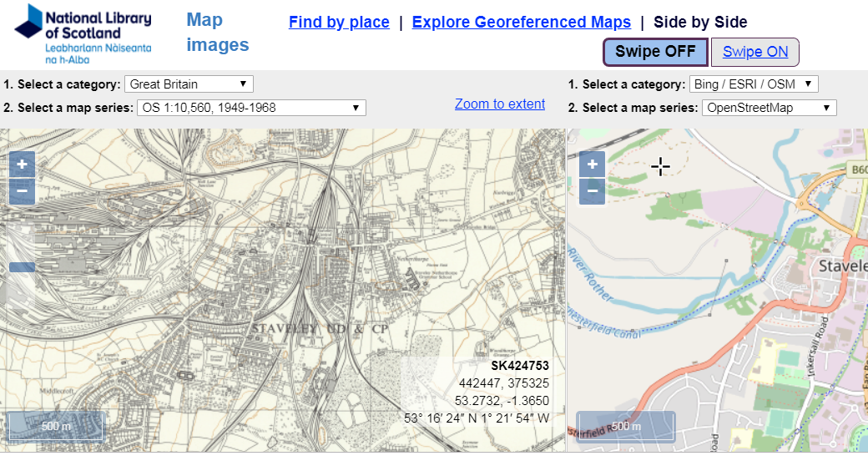The height and width of the screenshot is (456, 868).
Task: Zoom out on the left historic map
Action: [x=23, y=191]
